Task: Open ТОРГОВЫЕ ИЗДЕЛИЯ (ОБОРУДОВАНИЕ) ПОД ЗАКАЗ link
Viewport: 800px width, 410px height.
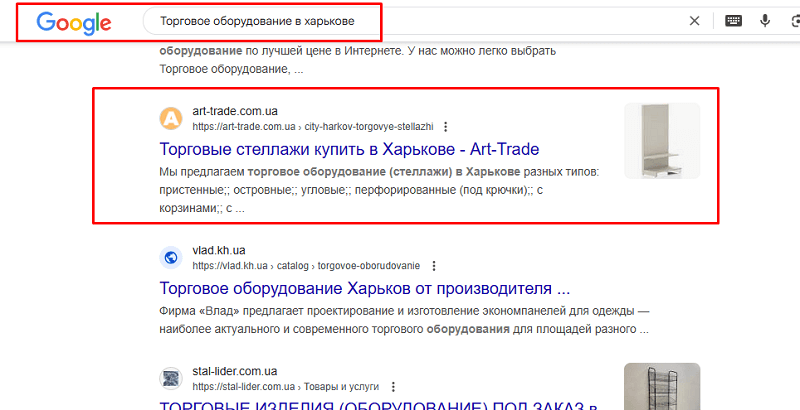Action: click(379, 406)
